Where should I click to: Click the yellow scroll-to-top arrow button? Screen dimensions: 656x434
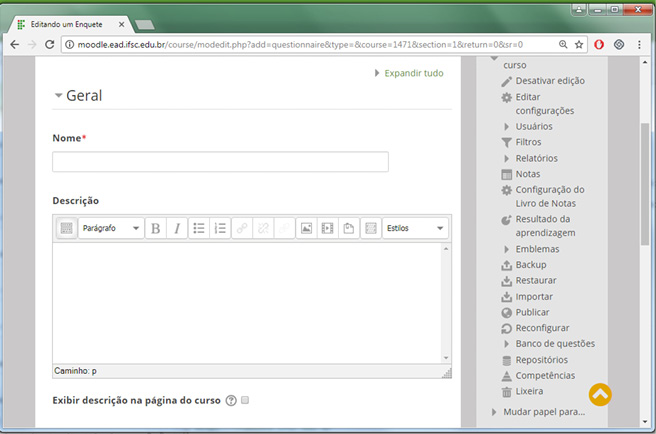pos(599,394)
